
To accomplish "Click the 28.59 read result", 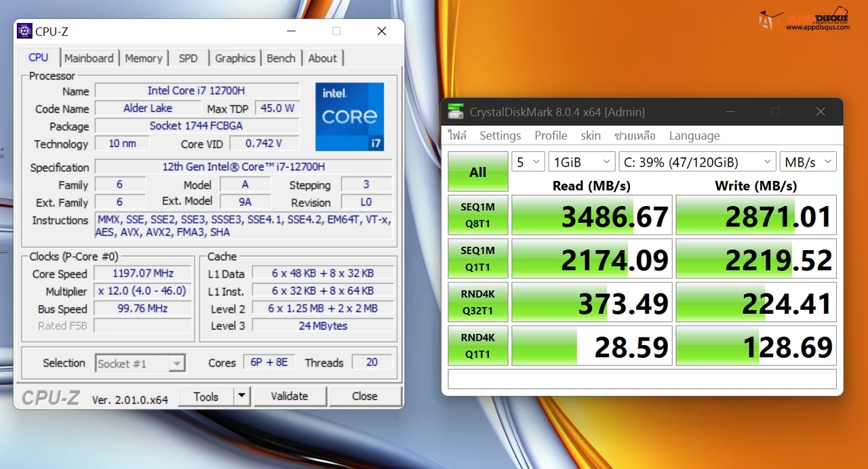I will pos(592,345).
